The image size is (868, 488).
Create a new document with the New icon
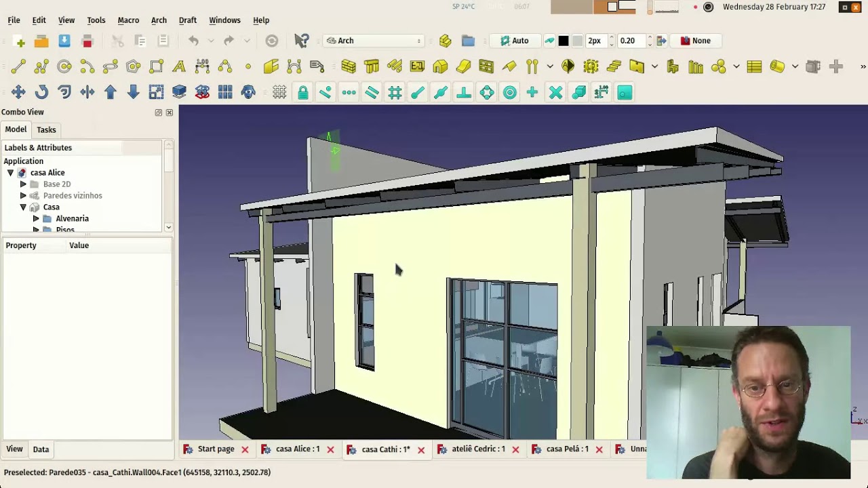coord(18,41)
